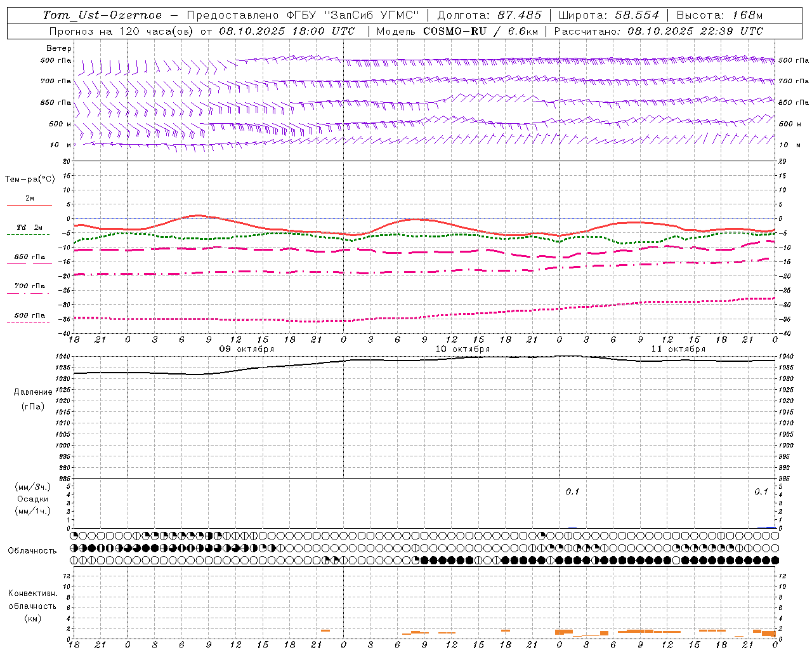Screen dimensions: 812x650
Task: Click the Облачность cloud cover label
Action: click(x=32, y=550)
